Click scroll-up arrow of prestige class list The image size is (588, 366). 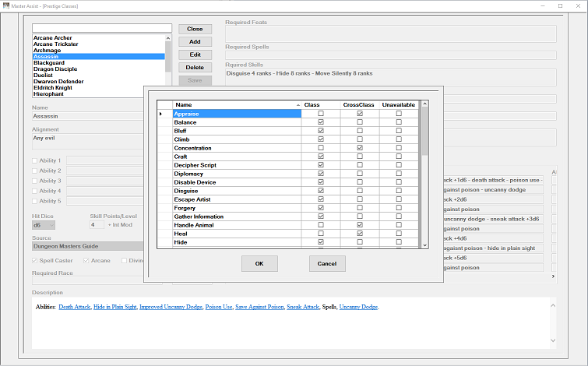[168, 38]
